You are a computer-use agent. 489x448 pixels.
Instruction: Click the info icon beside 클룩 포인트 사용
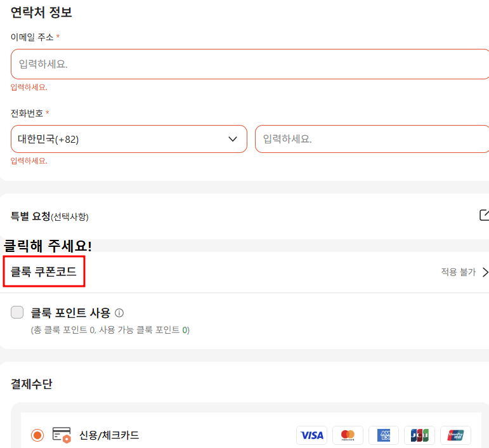[x=119, y=313]
